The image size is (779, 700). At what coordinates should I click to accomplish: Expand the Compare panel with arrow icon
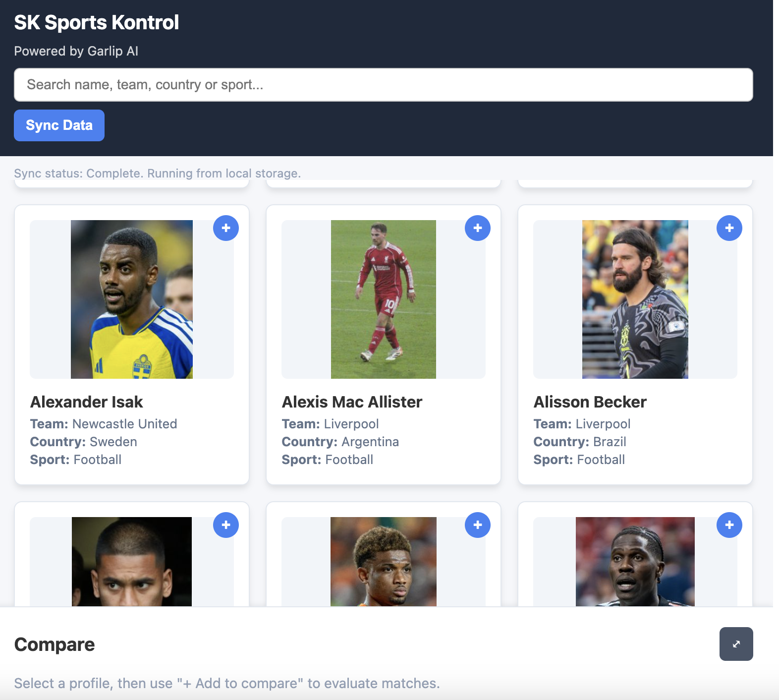click(x=736, y=644)
